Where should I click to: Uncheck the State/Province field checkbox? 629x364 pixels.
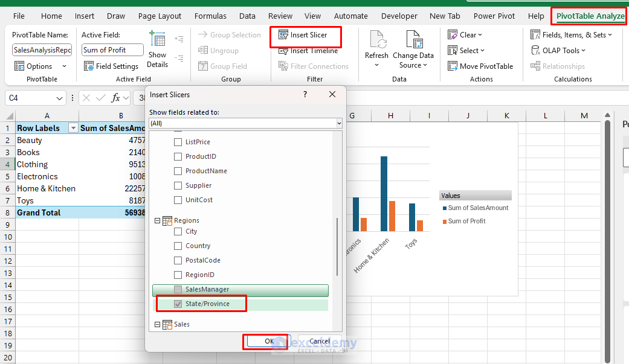click(177, 304)
